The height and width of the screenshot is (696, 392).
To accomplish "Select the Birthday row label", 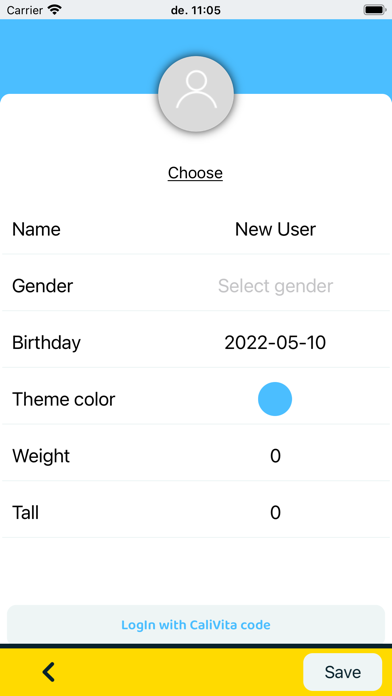I will (x=46, y=343).
